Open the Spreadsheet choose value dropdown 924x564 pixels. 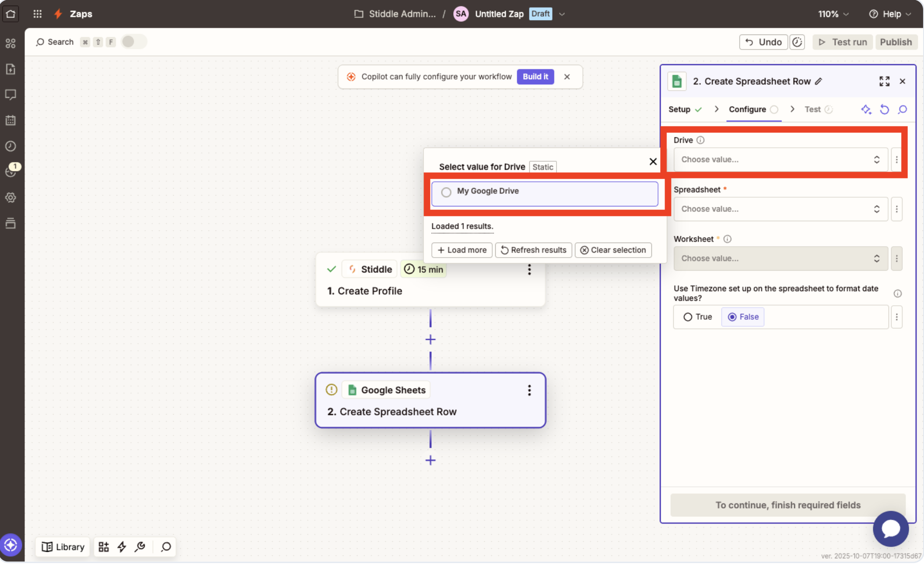point(780,209)
